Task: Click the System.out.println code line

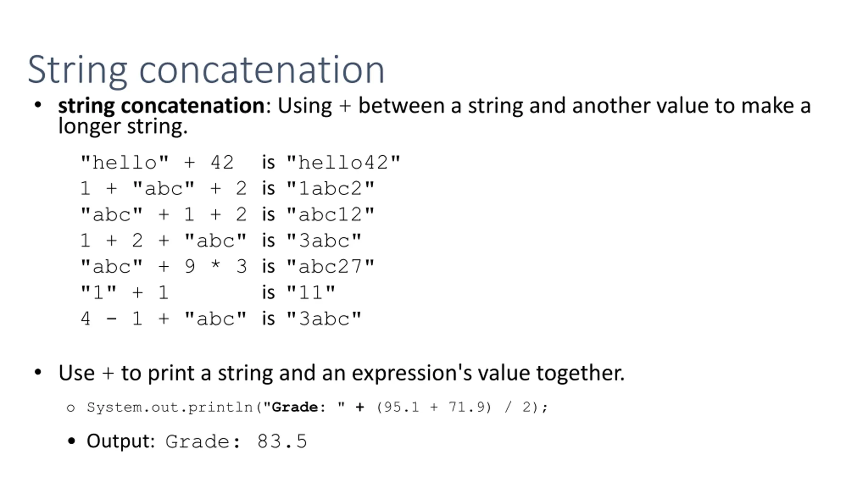Action: pos(317,407)
